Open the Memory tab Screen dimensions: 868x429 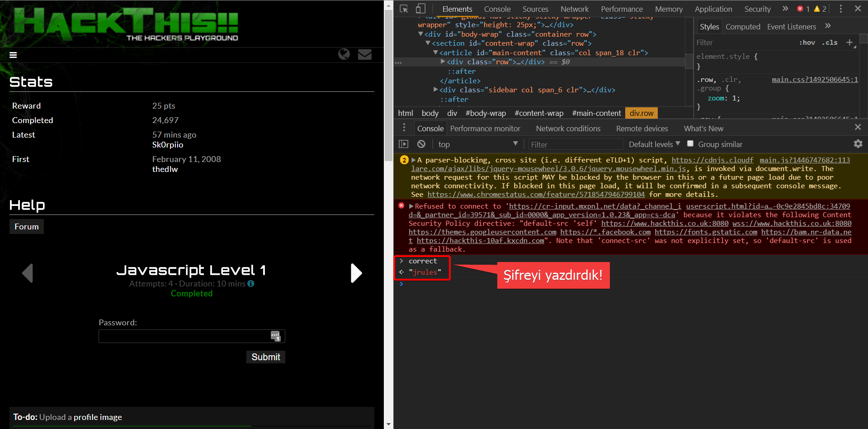pyautogui.click(x=669, y=9)
